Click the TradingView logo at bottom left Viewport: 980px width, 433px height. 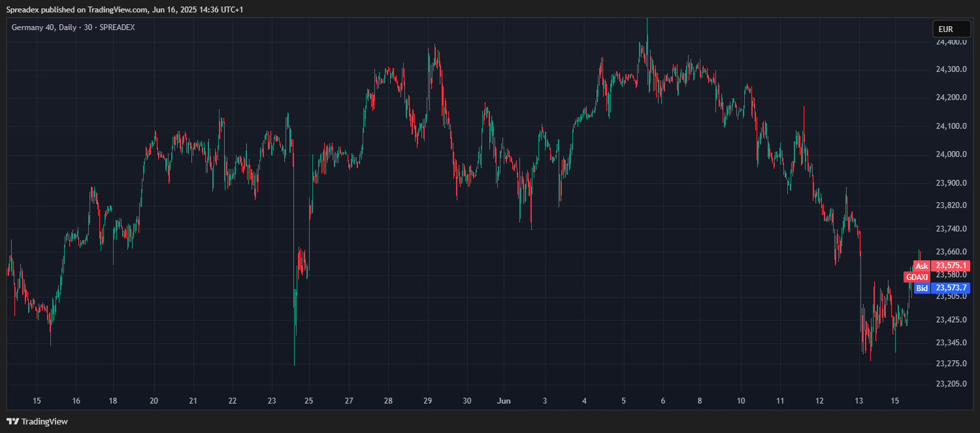[37, 421]
